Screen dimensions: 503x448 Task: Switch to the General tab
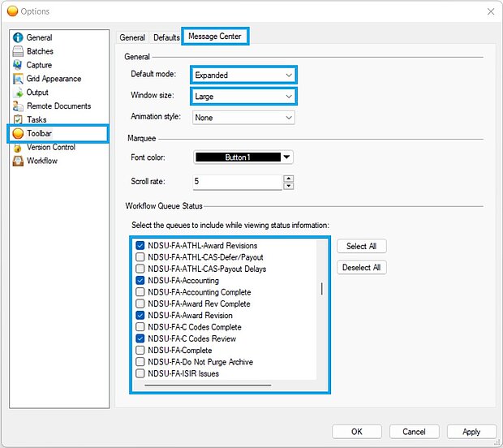point(132,37)
